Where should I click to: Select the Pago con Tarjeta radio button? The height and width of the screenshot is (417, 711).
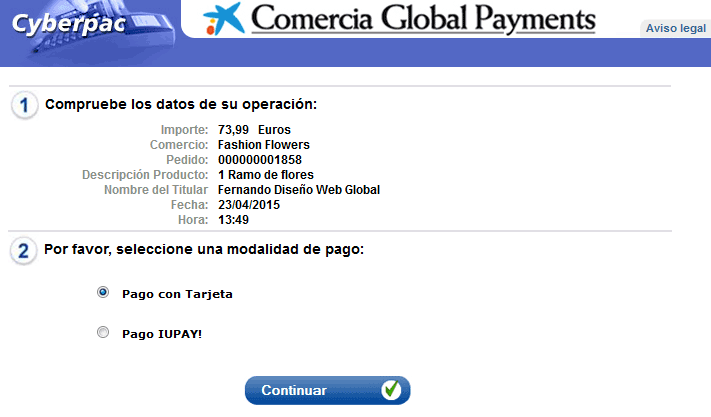click(x=103, y=293)
